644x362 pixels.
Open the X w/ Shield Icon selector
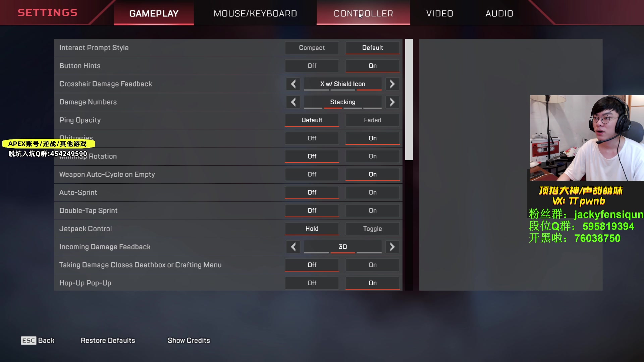click(x=342, y=84)
